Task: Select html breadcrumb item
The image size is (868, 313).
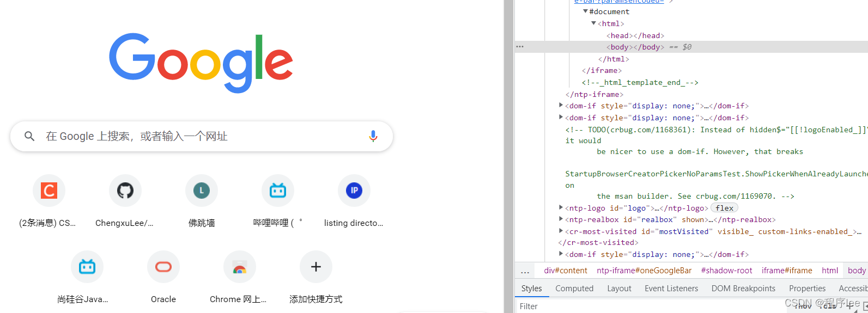Action: 830,271
